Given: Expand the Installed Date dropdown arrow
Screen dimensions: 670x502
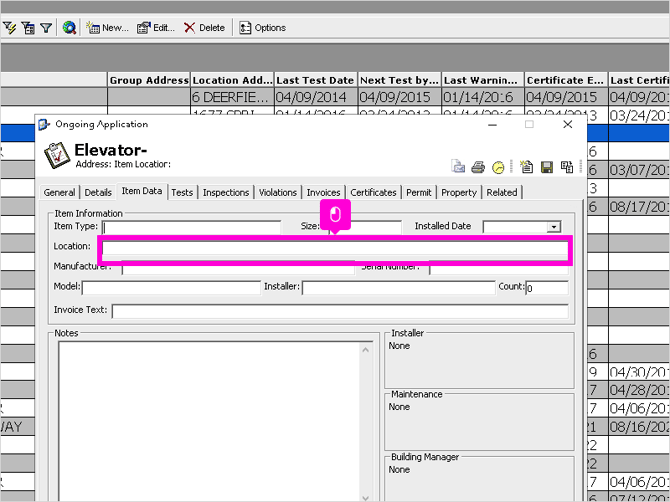Looking at the screenshot, I should click(554, 227).
